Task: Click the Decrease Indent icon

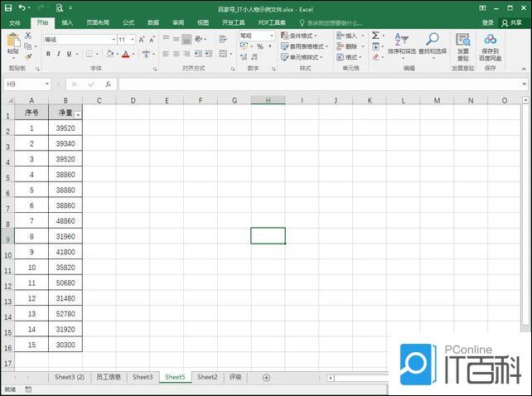Action: [199, 54]
